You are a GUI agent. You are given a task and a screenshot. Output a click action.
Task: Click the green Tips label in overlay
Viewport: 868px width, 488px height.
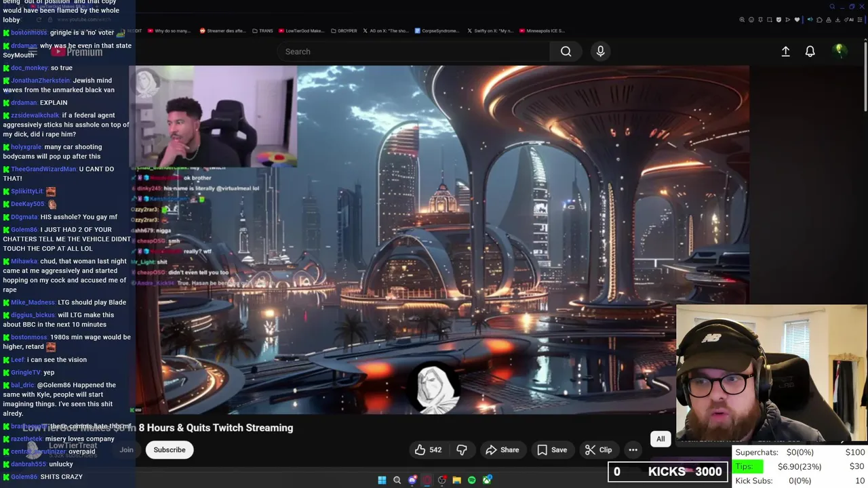pyautogui.click(x=749, y=466)
